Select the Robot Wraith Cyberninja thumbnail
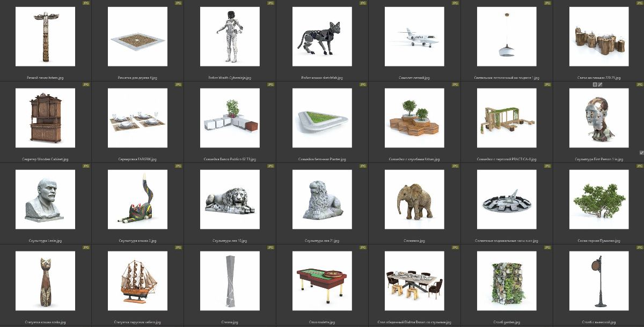644x327 pixels. coord(230,36)
